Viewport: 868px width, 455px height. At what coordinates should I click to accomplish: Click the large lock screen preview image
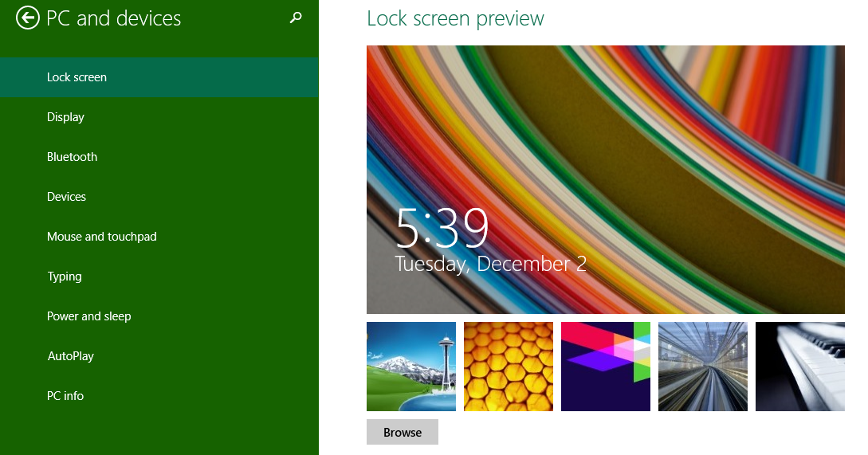(x=606, y=179)
